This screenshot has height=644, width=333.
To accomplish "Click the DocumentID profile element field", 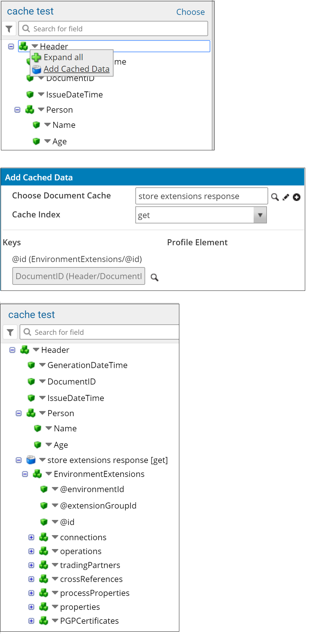I will point(79,276).
